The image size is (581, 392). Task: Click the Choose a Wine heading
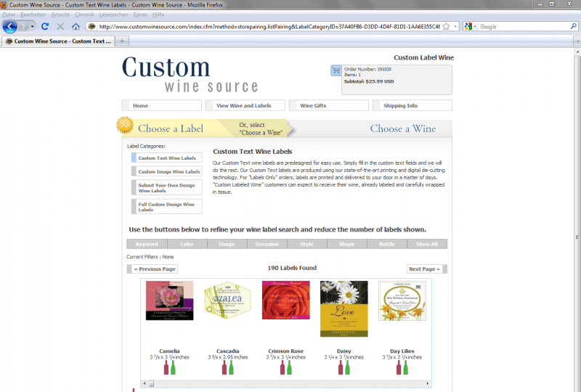coord(403,128)
